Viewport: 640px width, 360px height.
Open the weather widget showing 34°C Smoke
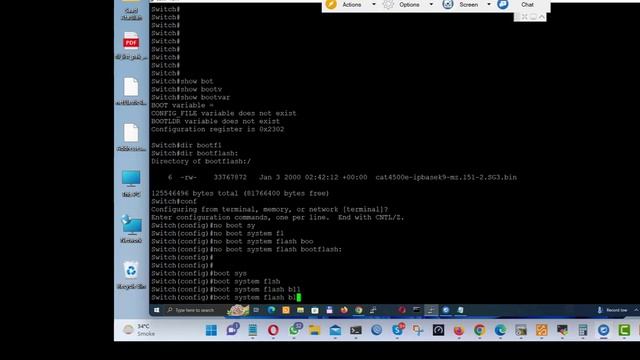coord(139,330)
